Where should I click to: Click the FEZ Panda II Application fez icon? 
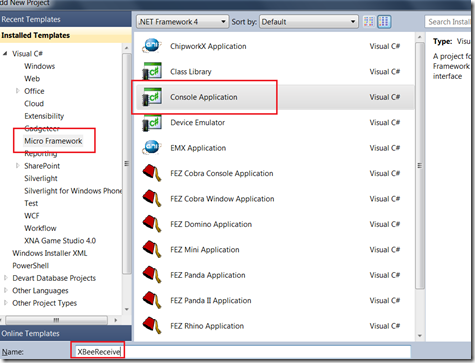pos(152,300)
